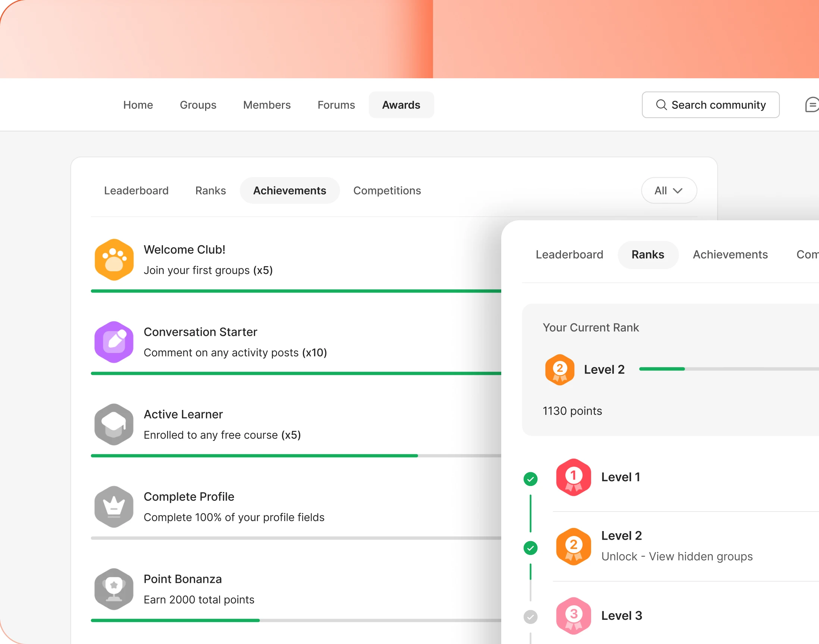819x644 pixels.
Task: Click the Point Bonanza progress bar
Action: pyautogui.click(x=296, y=620)
